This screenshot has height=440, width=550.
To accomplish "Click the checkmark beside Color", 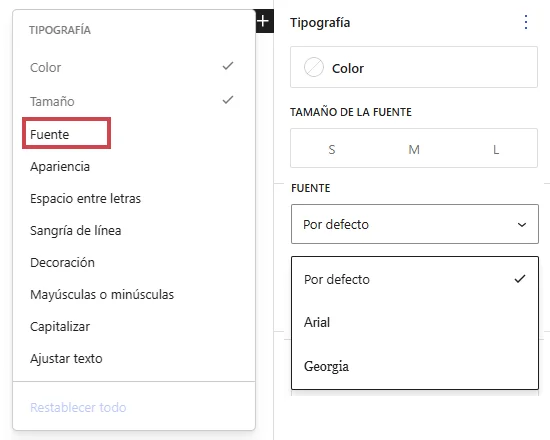I will tap(228, 66).
